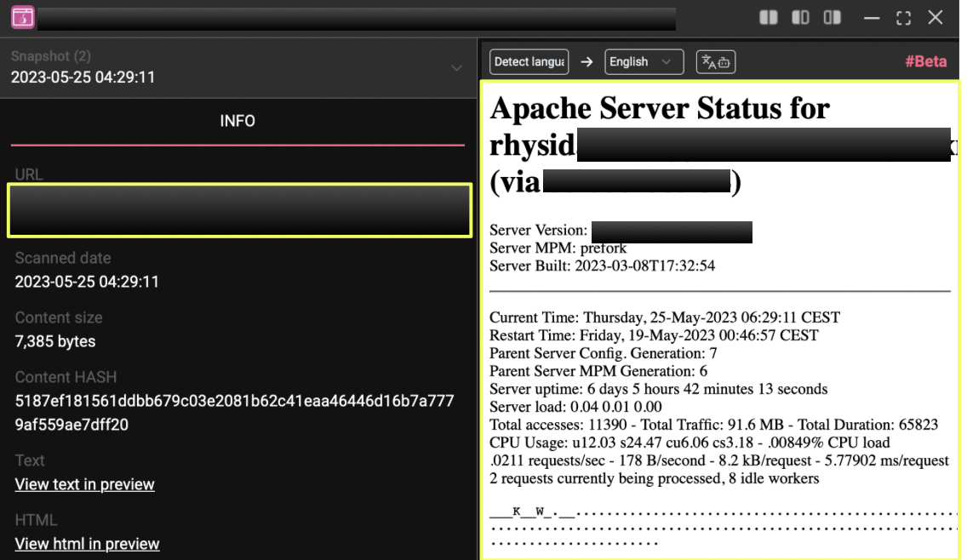Click the arrow between language selectors
The image size is (967, 560).
coord(586,62)
